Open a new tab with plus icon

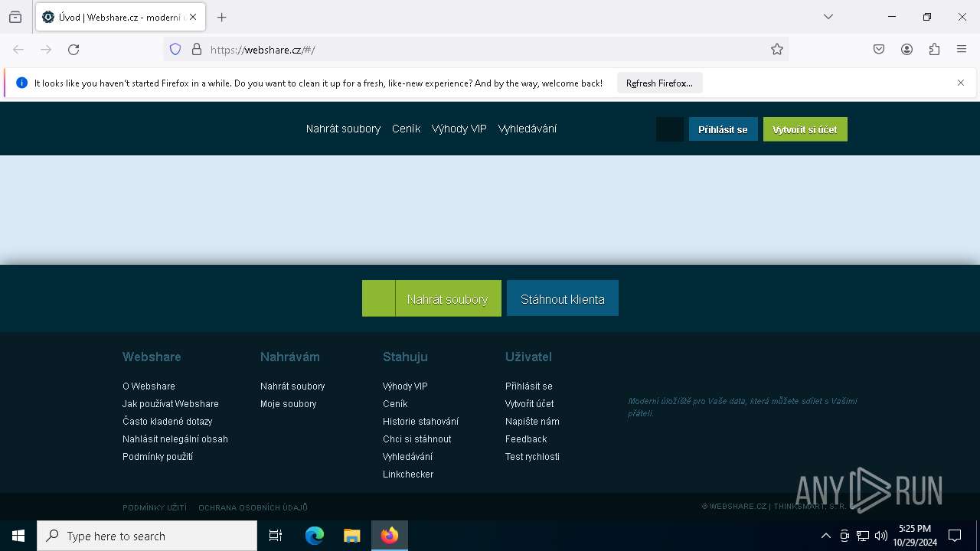(222, 17)
